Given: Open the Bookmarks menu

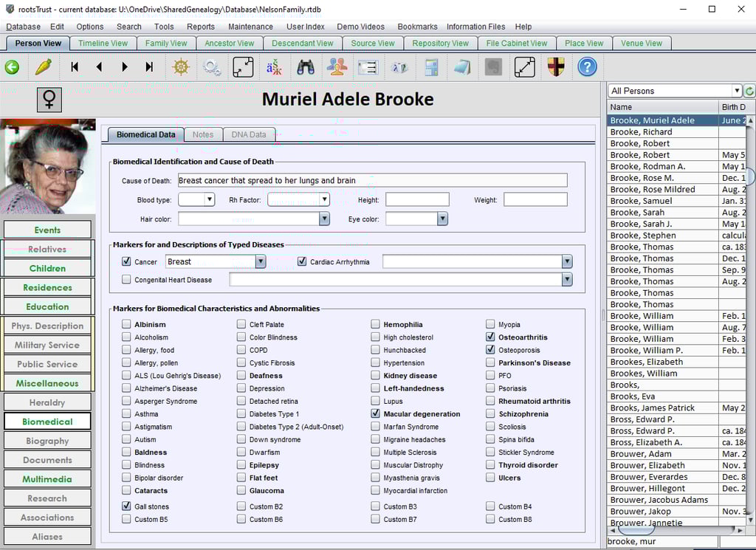Looking at the screenshot, I should pos(417,27).
